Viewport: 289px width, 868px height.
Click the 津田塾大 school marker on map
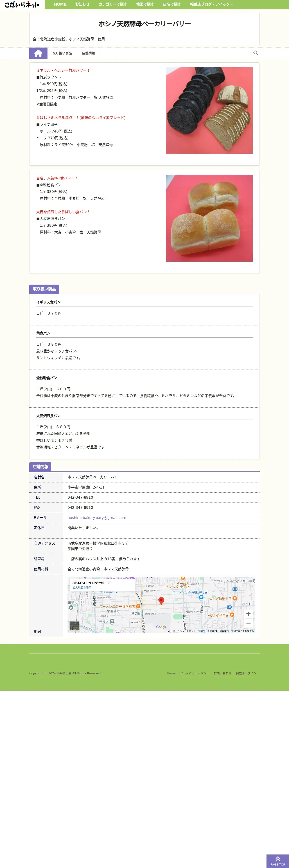pos(71,608)
